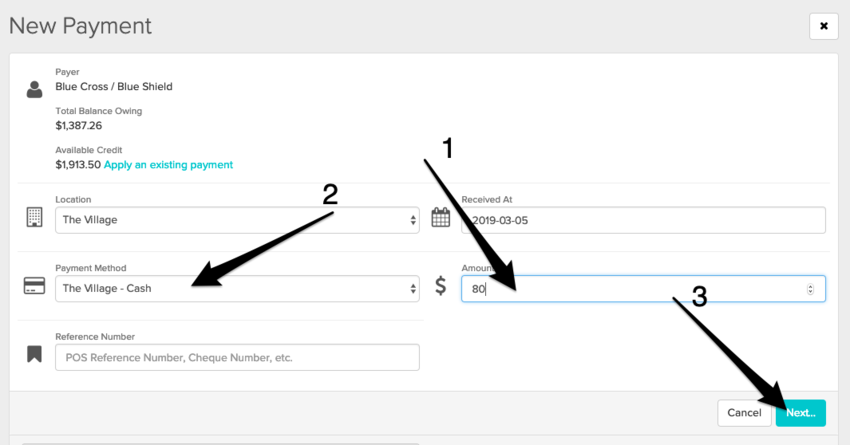Viewport: 850px width, 445px height.
Task: Click the credit card icon
Action: click(34, 286)
